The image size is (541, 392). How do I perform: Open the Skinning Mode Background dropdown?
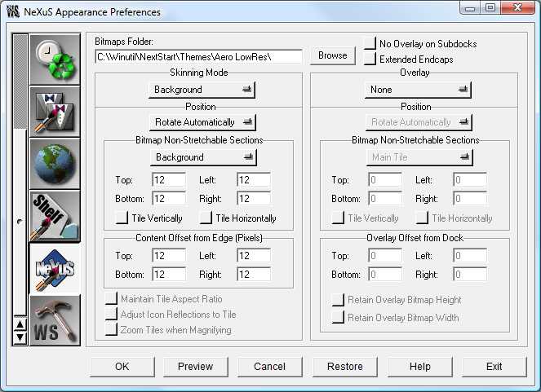202,90
